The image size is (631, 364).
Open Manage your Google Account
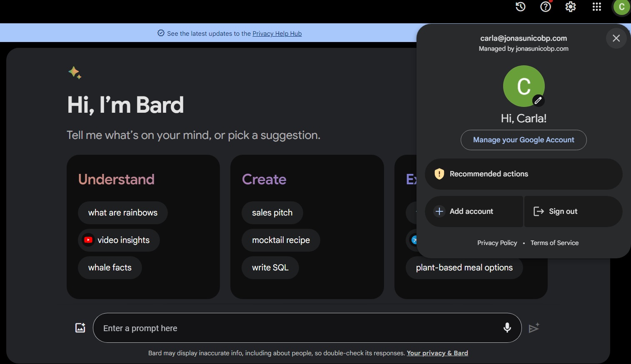tap(524, 140)
